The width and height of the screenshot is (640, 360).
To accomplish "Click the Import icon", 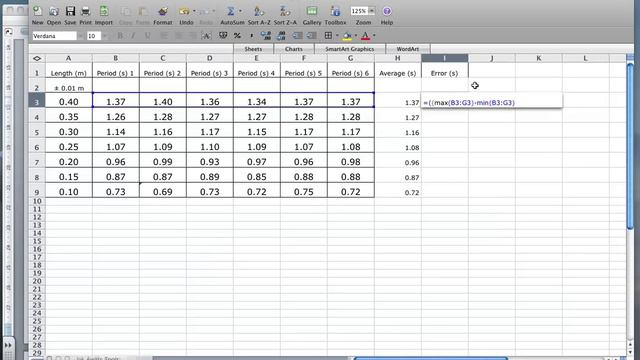I will pos(104,11).
